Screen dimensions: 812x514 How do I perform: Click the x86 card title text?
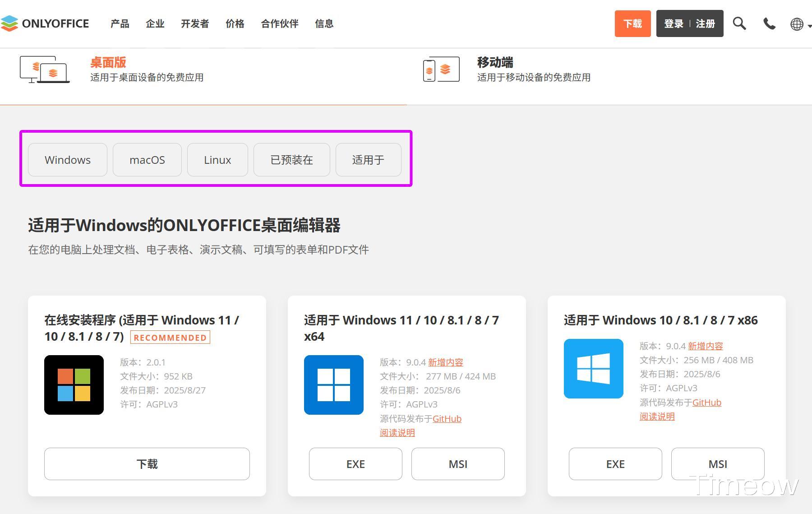point(661,320)
